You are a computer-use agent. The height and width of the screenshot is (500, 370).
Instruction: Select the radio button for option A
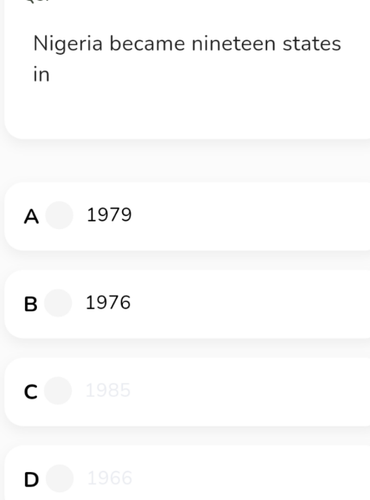point(59,215)
